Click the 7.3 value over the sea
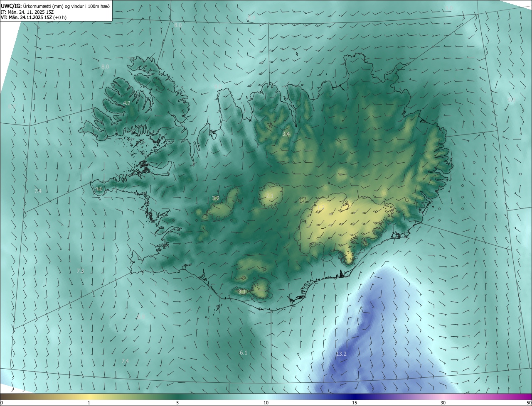532x406 pixels. tap(80, 271)
